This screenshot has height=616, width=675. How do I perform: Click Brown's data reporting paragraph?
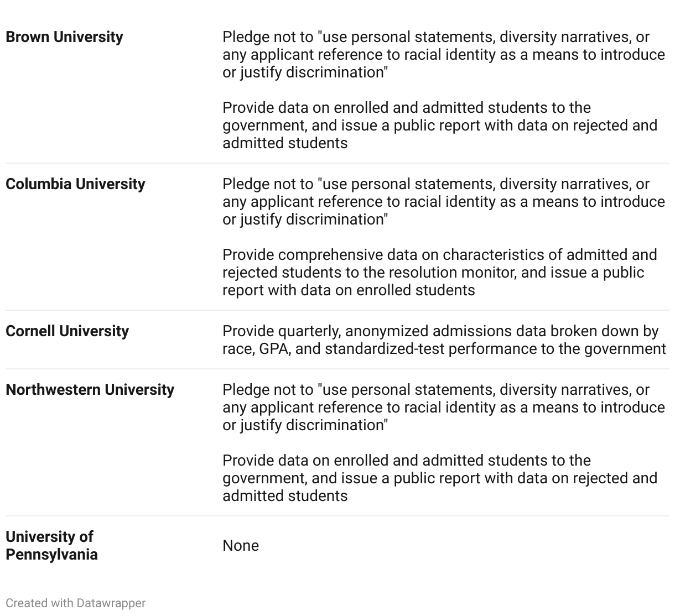pos(439,126)
